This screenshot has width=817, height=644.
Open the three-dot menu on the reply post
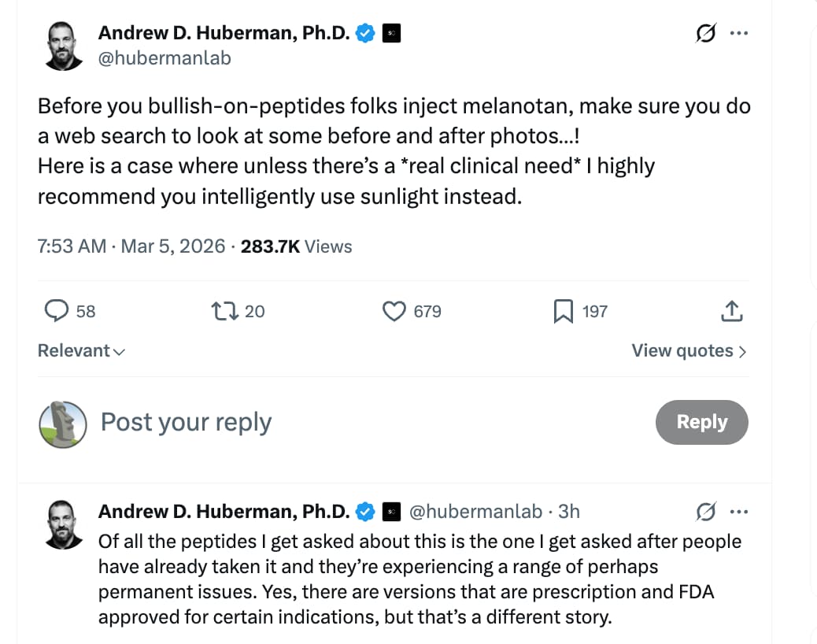click(x=738, y=513)
